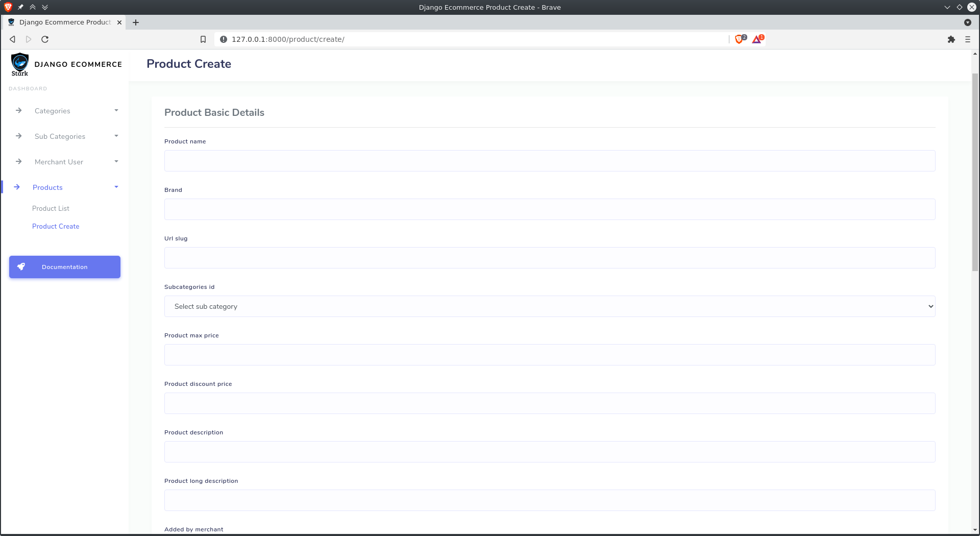980x536 pixels.
Task: Open the Product List sidebar link
Action: pos(51,208)
